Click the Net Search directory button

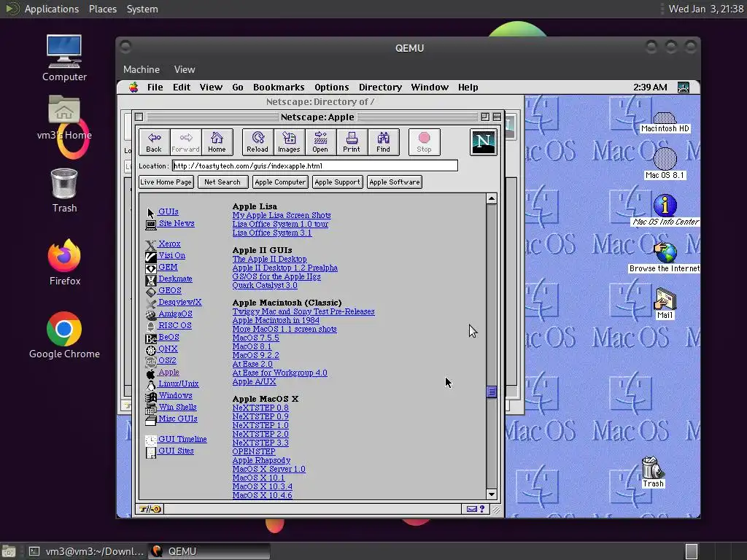(222, 182)
